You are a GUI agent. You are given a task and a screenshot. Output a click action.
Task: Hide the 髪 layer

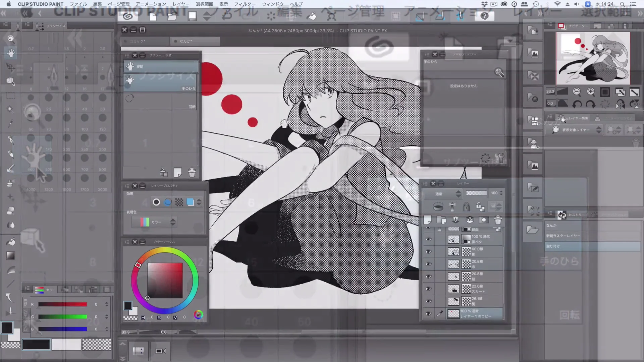pyautogui.click(x=428, y=301)
